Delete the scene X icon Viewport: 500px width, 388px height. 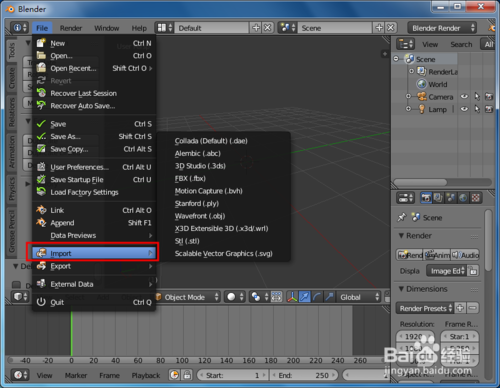point(391,28)
